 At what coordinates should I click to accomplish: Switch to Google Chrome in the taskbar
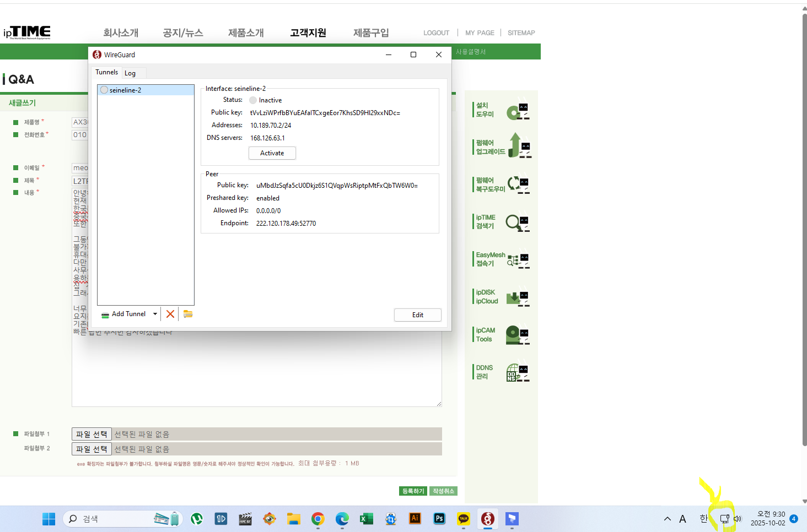click(318, 519)
